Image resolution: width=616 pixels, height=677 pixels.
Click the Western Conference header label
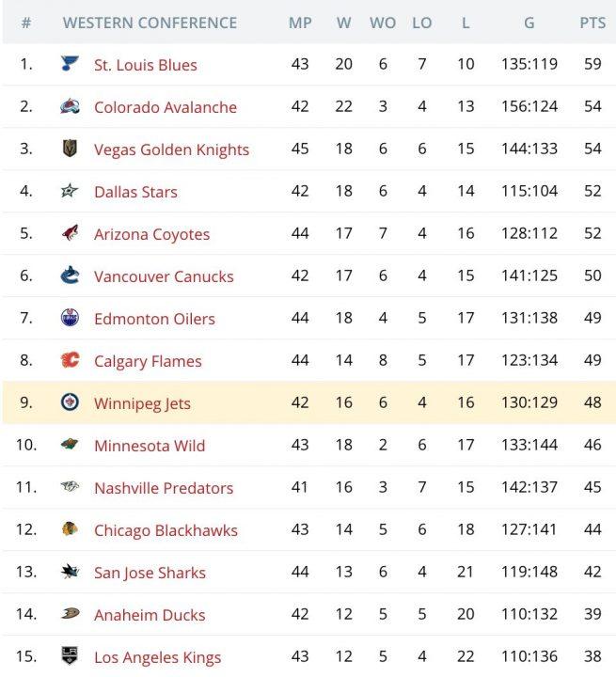coord(150,23)
